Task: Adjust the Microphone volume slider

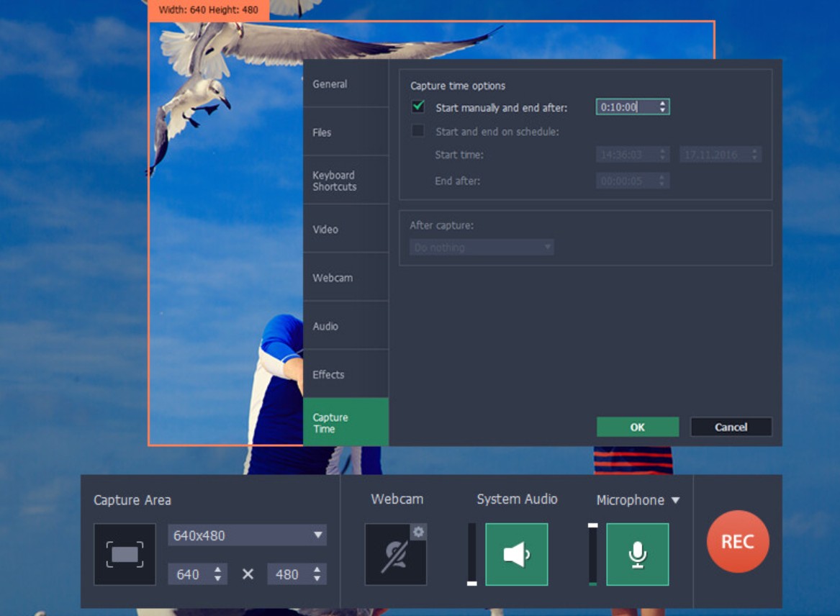Action: tap(592, 554)
